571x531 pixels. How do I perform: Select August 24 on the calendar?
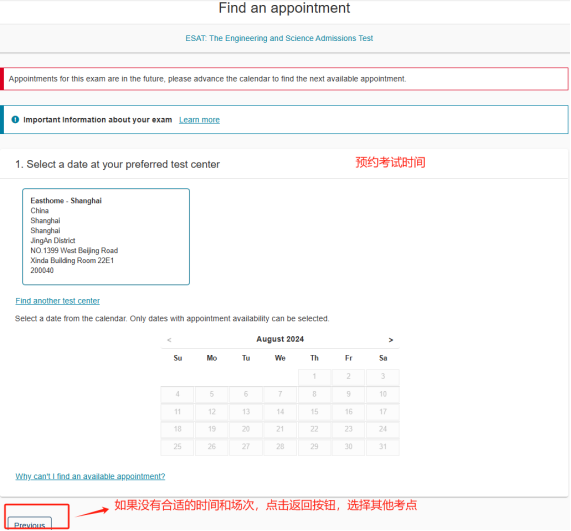[383, 429]
